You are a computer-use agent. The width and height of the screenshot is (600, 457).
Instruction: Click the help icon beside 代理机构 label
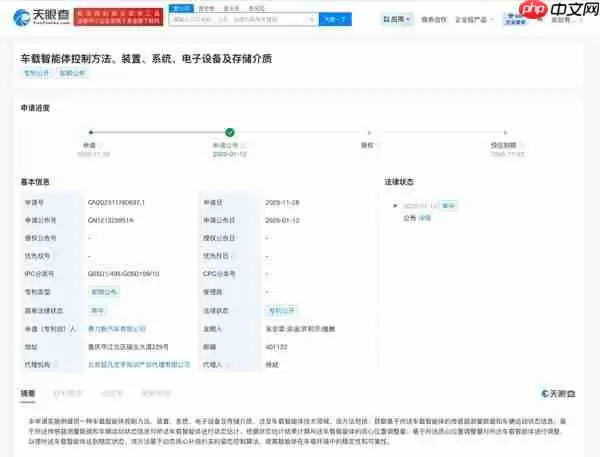pyautogui.click(x=55, y=364)
